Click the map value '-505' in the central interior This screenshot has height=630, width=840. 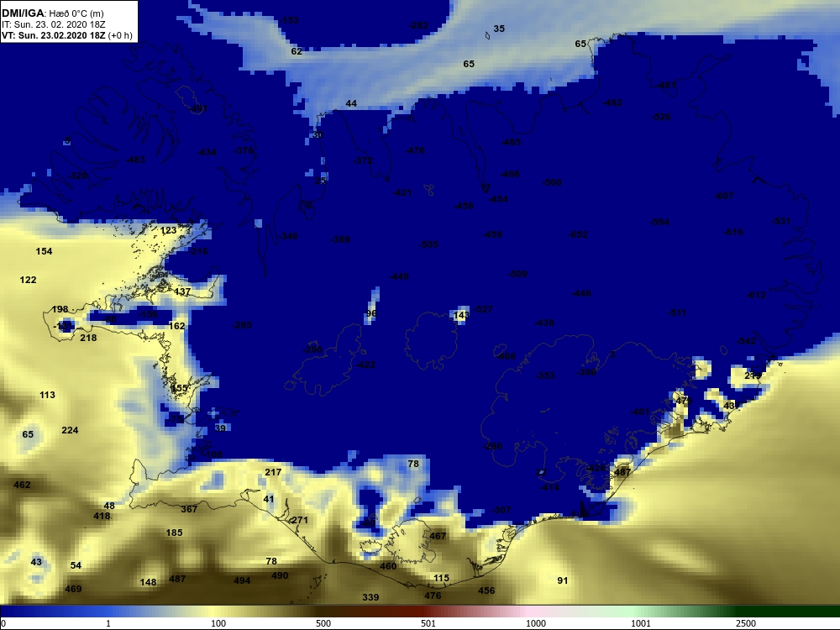(429, 244)
